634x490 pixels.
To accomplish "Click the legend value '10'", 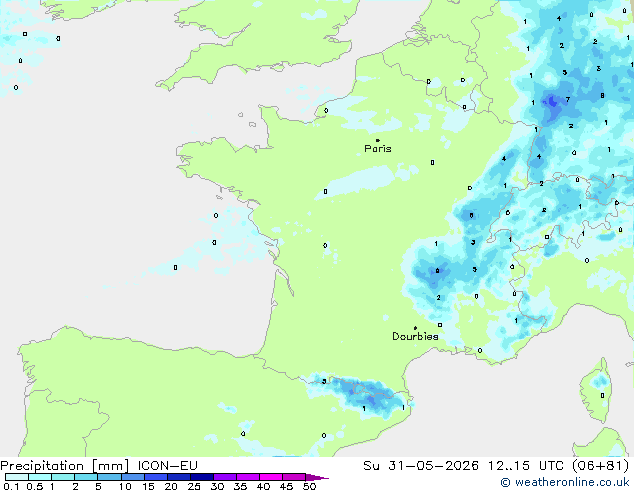I will pos(125,486).
